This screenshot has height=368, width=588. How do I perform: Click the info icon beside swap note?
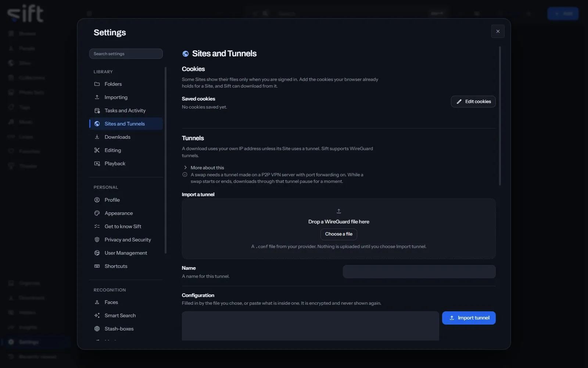point(185,175)
